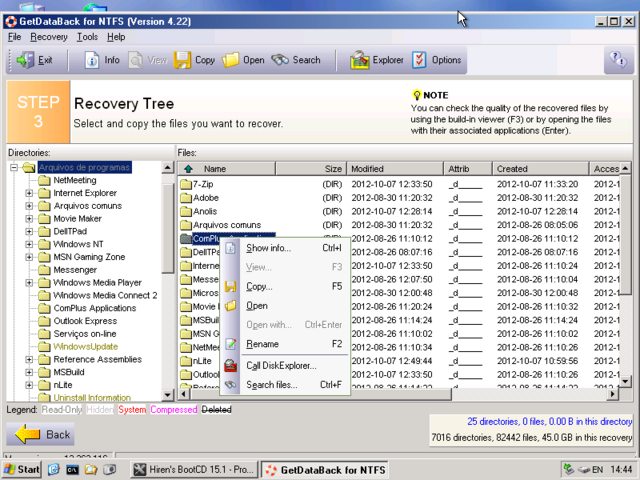
Task: Expand the Movie Maker tree node
Action: click(29, 219)
